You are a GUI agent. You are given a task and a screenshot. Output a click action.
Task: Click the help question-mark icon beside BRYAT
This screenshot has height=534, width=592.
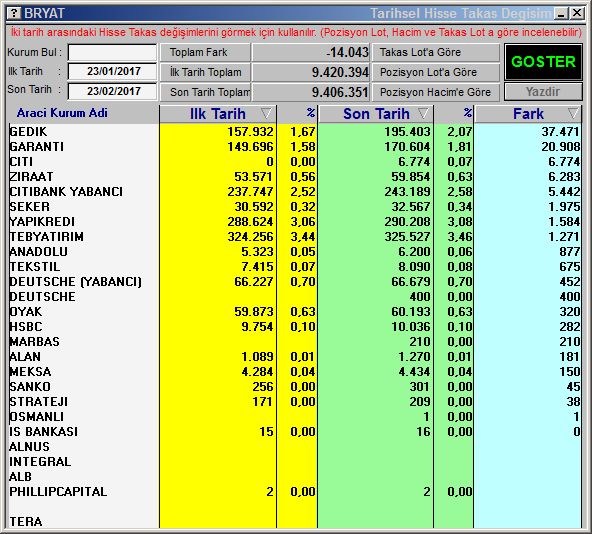point(14,14)
